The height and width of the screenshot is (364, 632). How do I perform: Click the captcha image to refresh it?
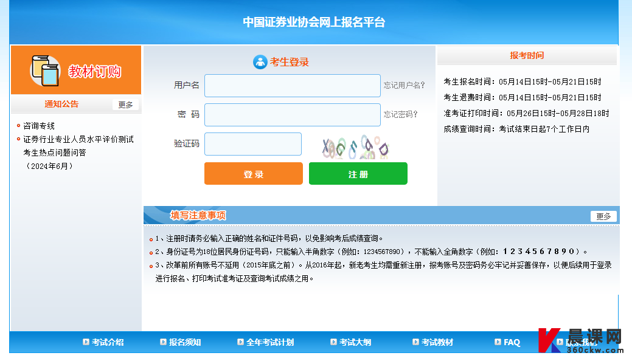355,146
